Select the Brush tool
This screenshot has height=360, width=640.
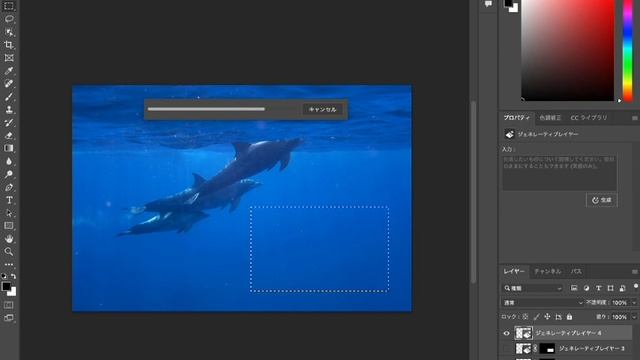pyautogui.click(x=9, y=97)
